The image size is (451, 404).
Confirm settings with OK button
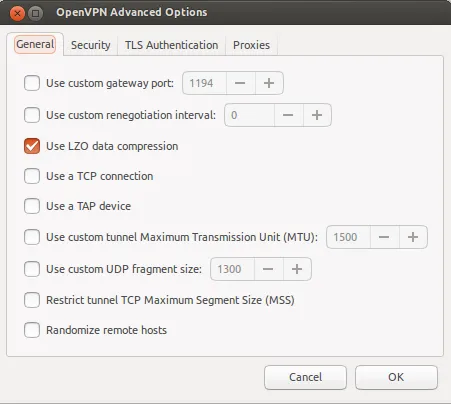[396, 377]
